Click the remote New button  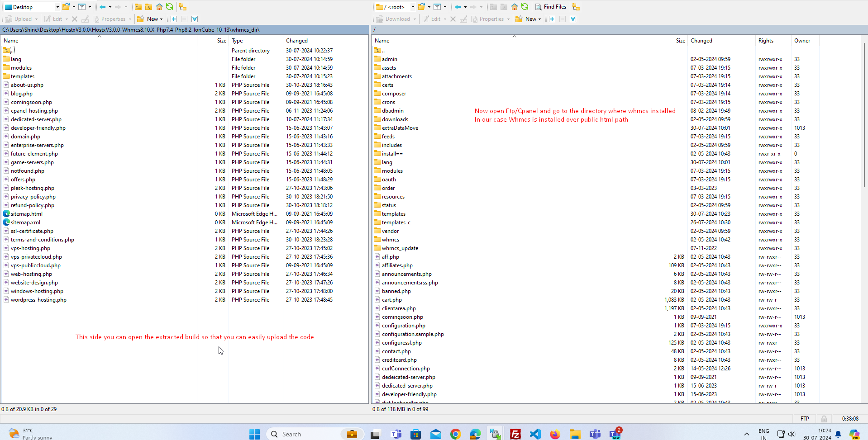point(527,19)
